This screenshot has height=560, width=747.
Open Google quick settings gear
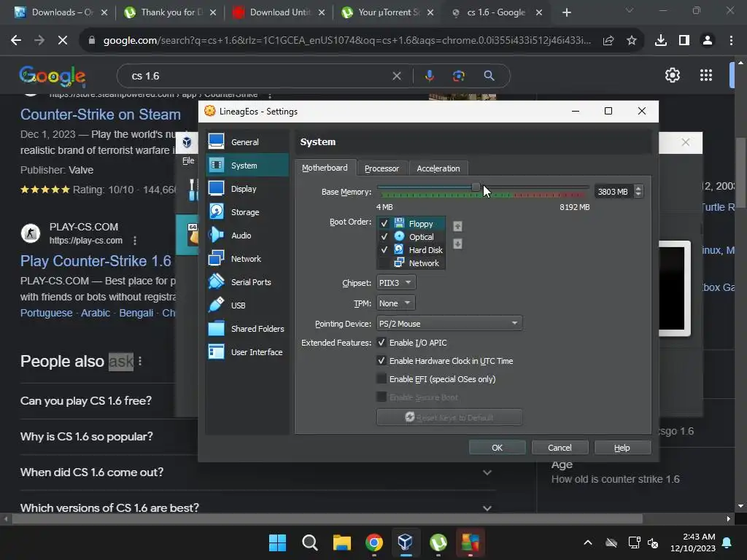(x=672, y=75)
